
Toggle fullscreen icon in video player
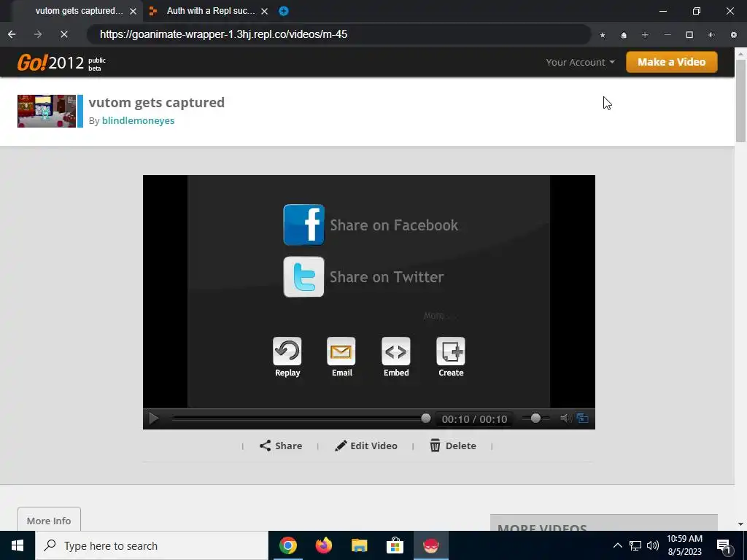coord(582,419)
